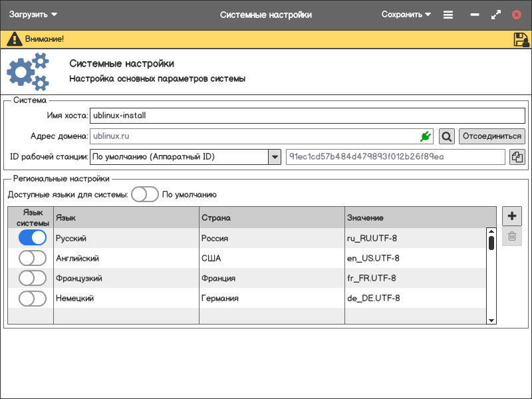The width and height of the screenshot is (532, 399).
Task: Click the hamburger menu icon in title bar
Action: pos(448,15)
